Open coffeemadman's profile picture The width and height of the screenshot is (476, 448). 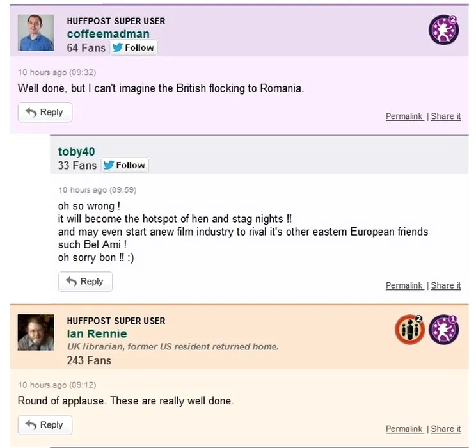[x=35, y=33]
